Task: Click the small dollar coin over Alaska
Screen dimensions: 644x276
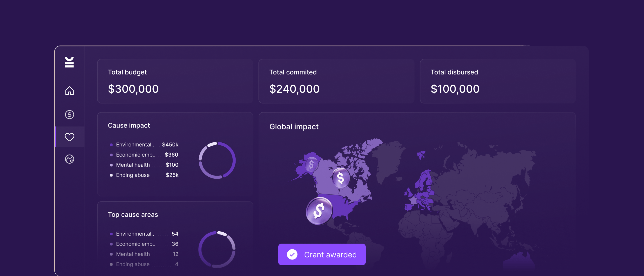Action: coord(311,164)
